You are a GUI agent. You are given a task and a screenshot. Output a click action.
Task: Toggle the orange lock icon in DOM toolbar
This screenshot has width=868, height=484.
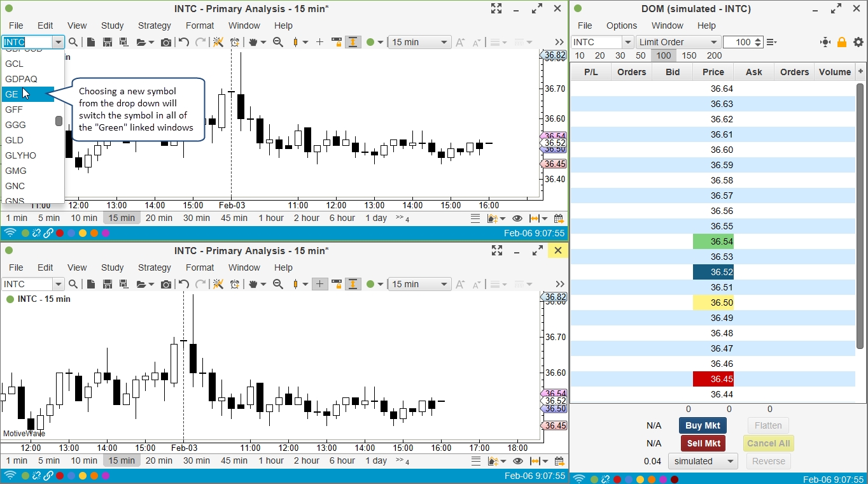pyautogui.click(x=842, y=42)
